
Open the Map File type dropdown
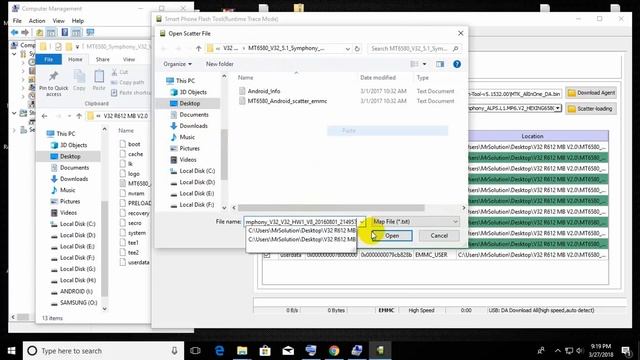click(x=415, y=222)
